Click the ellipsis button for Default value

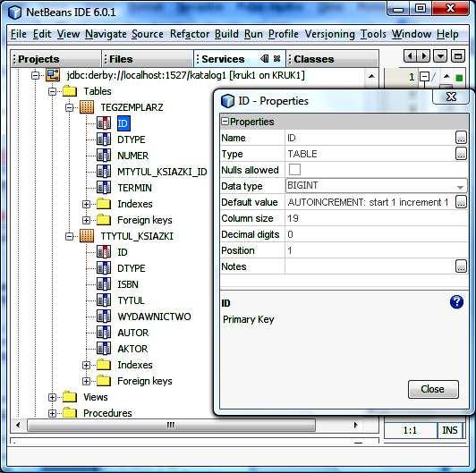461,202
